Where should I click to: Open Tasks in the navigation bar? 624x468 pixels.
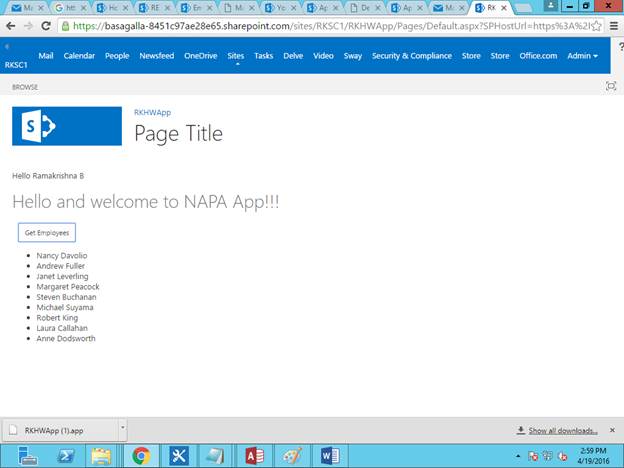(263, 56)
